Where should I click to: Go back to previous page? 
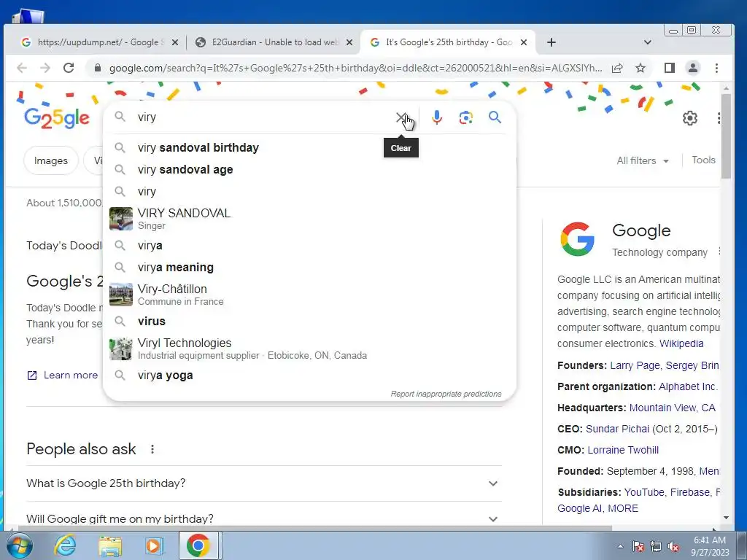21,68
